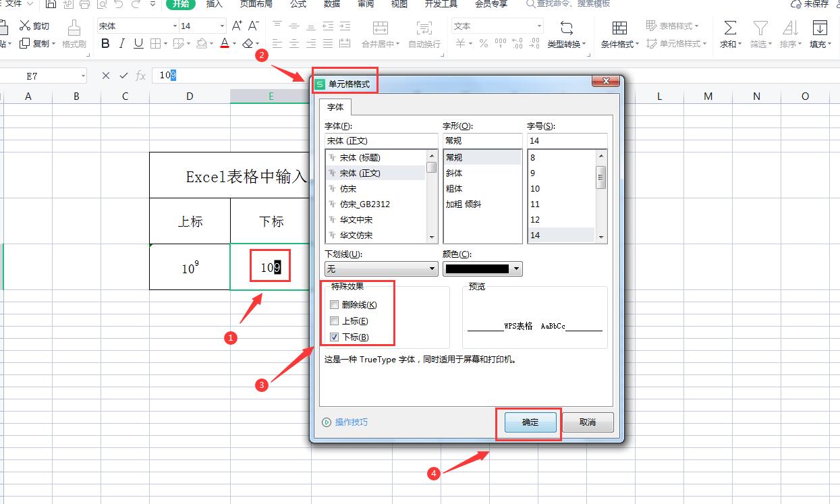The width and height of the screenshot is (840, 504).
Task: Toggle Underline formatting
Action: 138,43
